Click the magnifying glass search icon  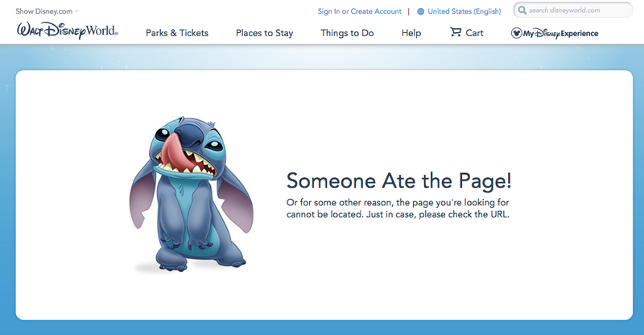click(522, 10)
